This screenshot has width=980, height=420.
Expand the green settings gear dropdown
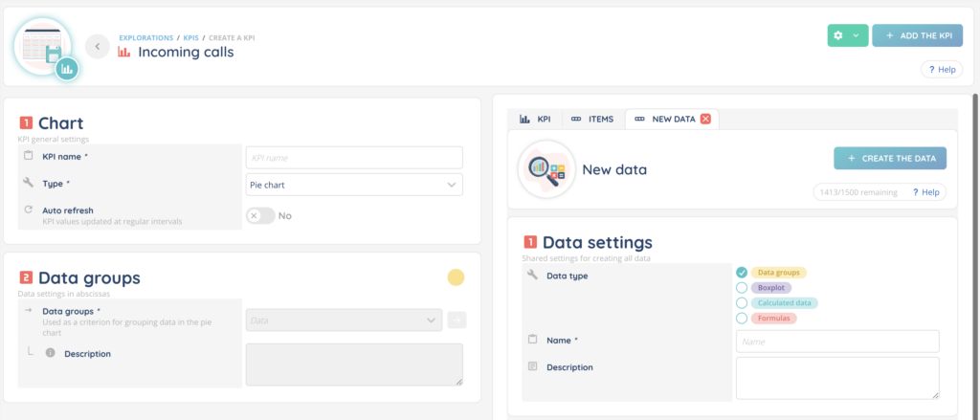(x=847, y=35)
